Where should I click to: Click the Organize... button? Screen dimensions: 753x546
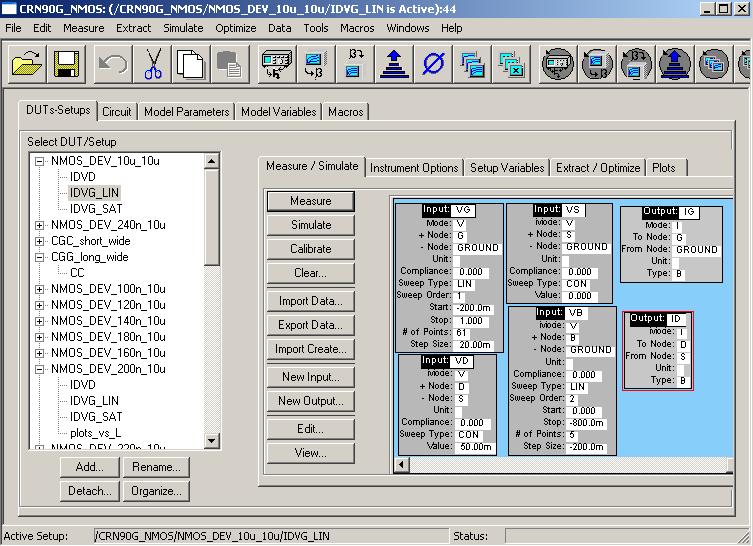[x=156, y=491]
